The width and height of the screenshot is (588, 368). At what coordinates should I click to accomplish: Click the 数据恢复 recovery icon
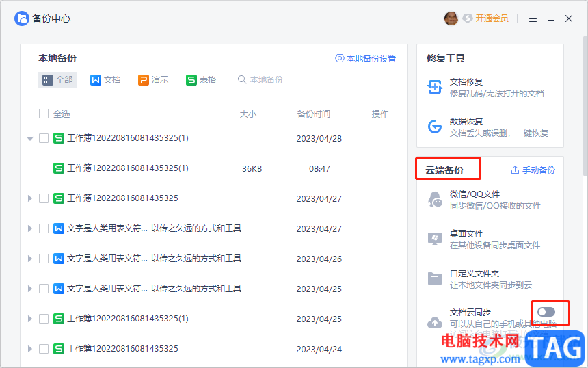point(435,127)
